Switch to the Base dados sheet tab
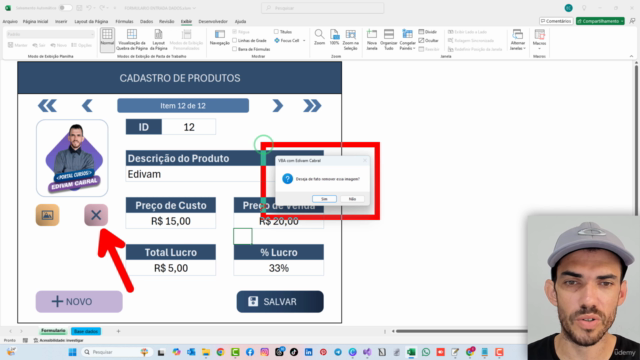This screenshot has width=640, height=360. [86, 331]
